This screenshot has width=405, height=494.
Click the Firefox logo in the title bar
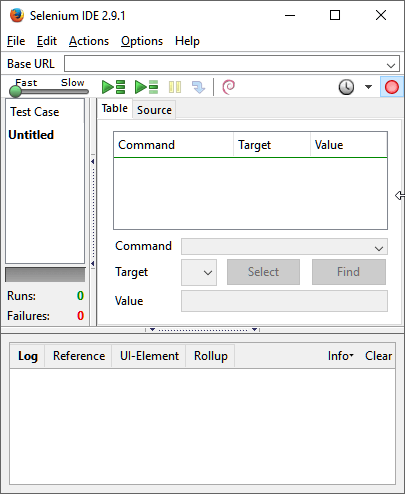[16, 15]
